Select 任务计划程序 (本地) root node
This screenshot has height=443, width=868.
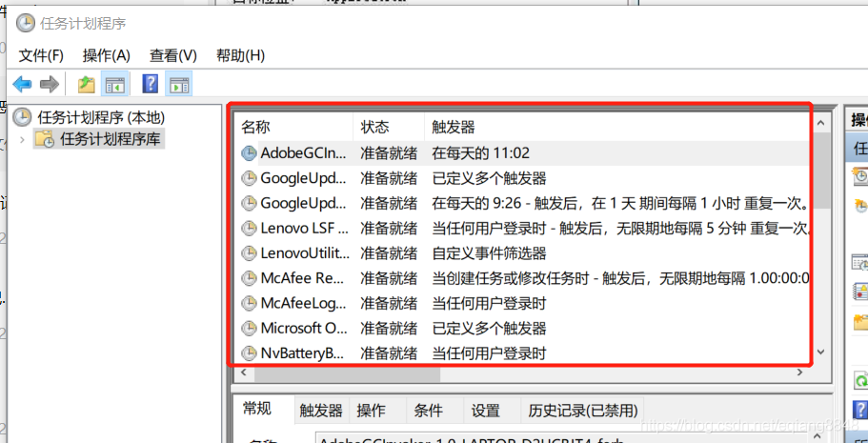pos(101,117)
